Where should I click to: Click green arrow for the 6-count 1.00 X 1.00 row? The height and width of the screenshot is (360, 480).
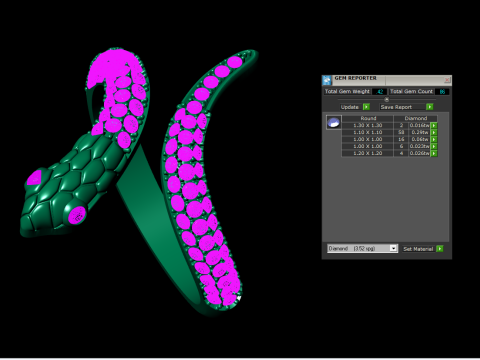click(434, 146)
